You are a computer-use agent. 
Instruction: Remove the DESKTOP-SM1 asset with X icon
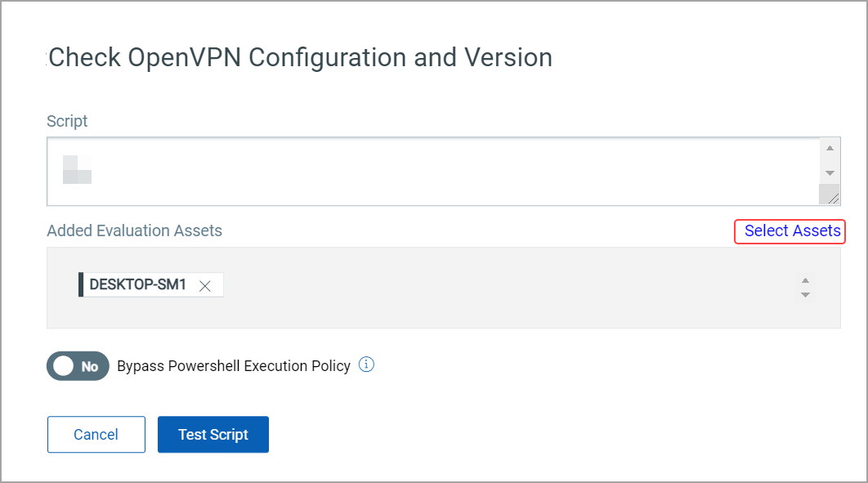point(205,285)
